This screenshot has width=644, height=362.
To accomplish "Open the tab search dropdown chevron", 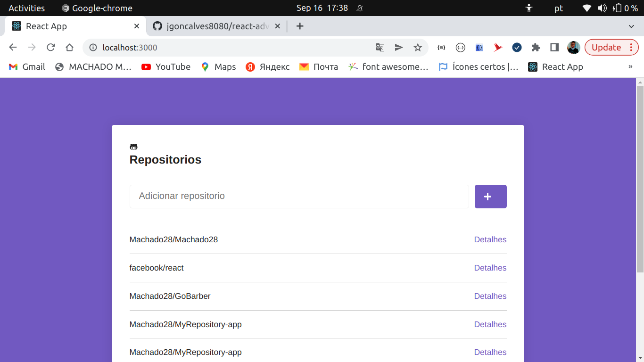I will pos(631,26).
